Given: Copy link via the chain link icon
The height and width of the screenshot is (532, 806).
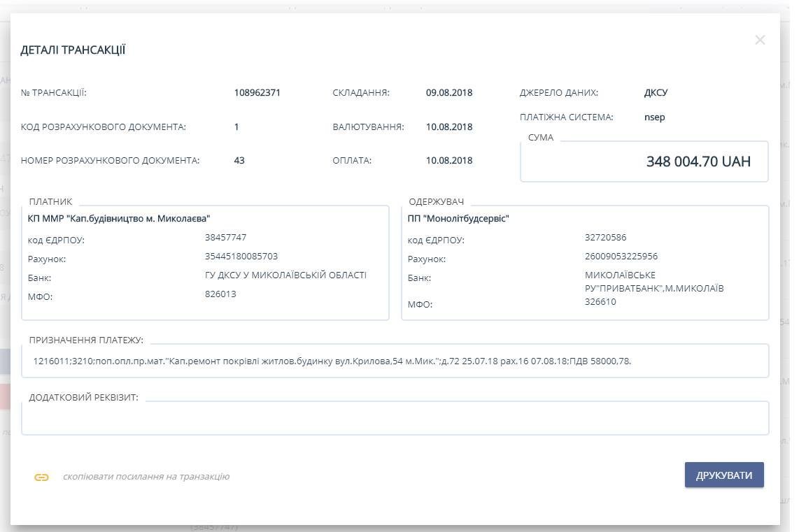Looking at the screenshot, I should coord(42,477).
